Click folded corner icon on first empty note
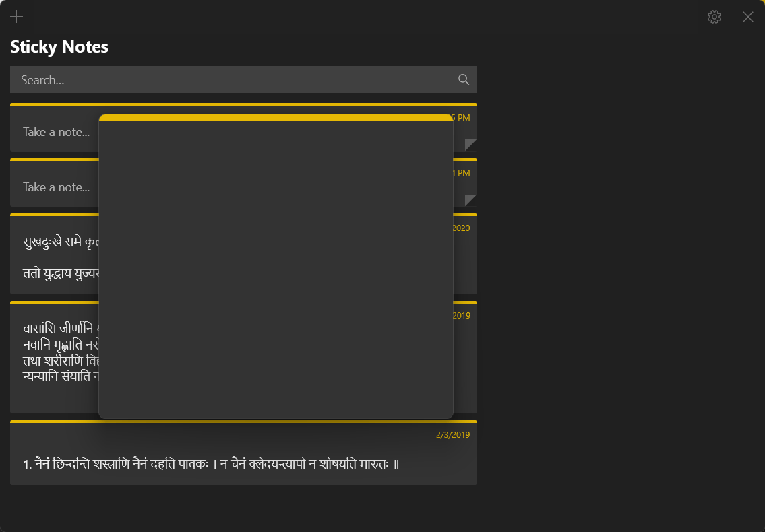Screen dimensions: 765x532 click(x=470, y=145)
